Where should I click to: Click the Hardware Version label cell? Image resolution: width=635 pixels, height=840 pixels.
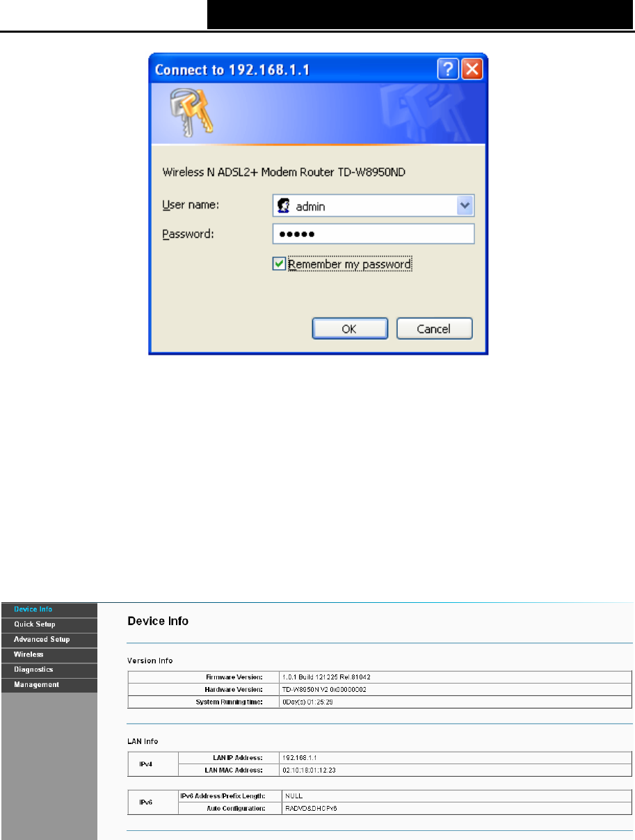pyautogui.click(x=203, y=690)
